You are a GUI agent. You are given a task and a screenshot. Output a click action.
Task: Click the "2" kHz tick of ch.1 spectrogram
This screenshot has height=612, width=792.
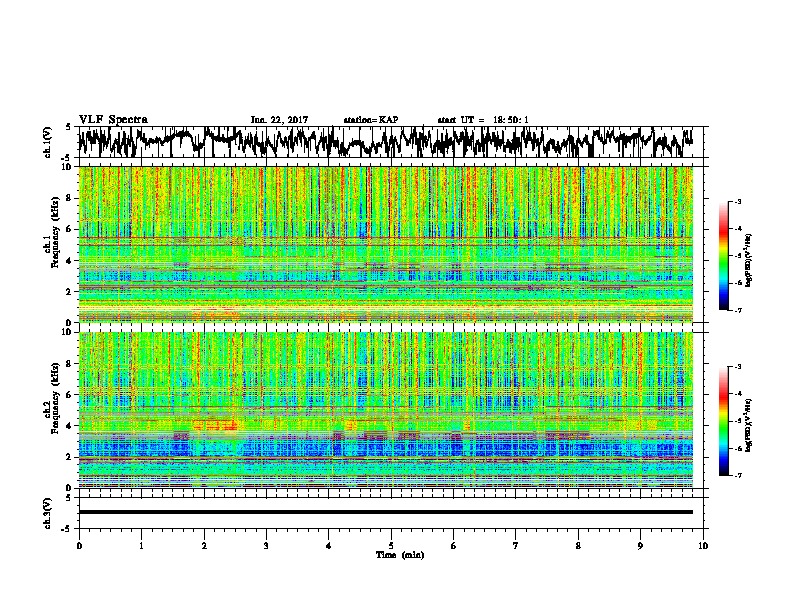[70, 292]
